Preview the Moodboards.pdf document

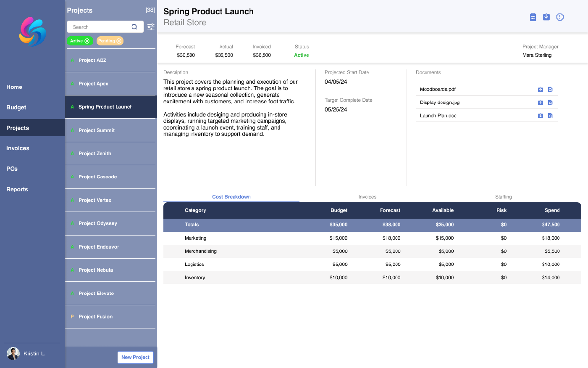tap(550, 90)
